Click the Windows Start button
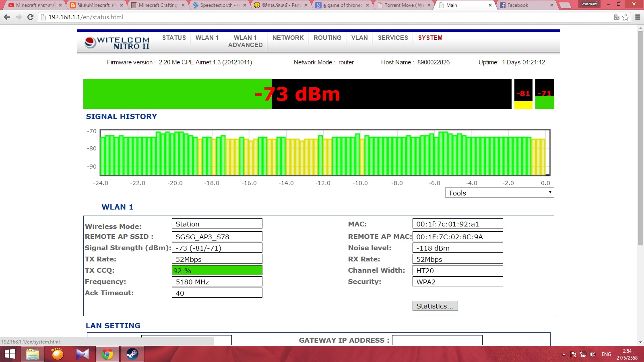The image size is (644, 362). point(10,354)
